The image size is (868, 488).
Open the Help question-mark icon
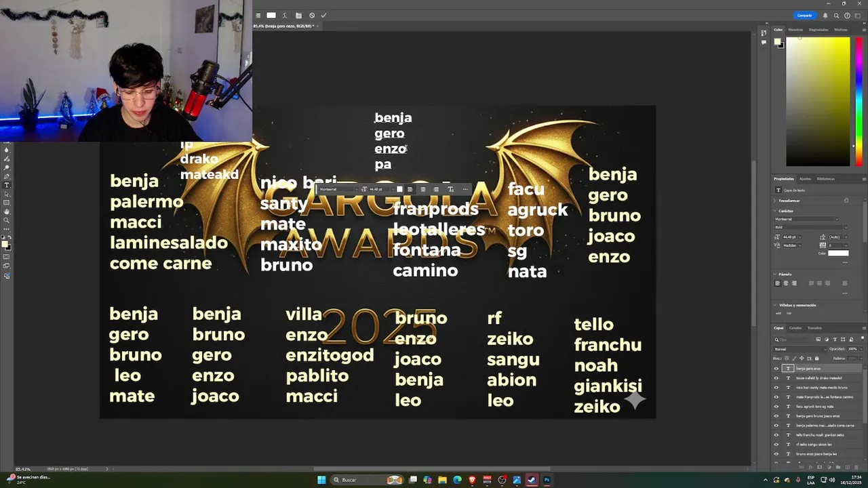pyautogui.click(x=847, y=16)
